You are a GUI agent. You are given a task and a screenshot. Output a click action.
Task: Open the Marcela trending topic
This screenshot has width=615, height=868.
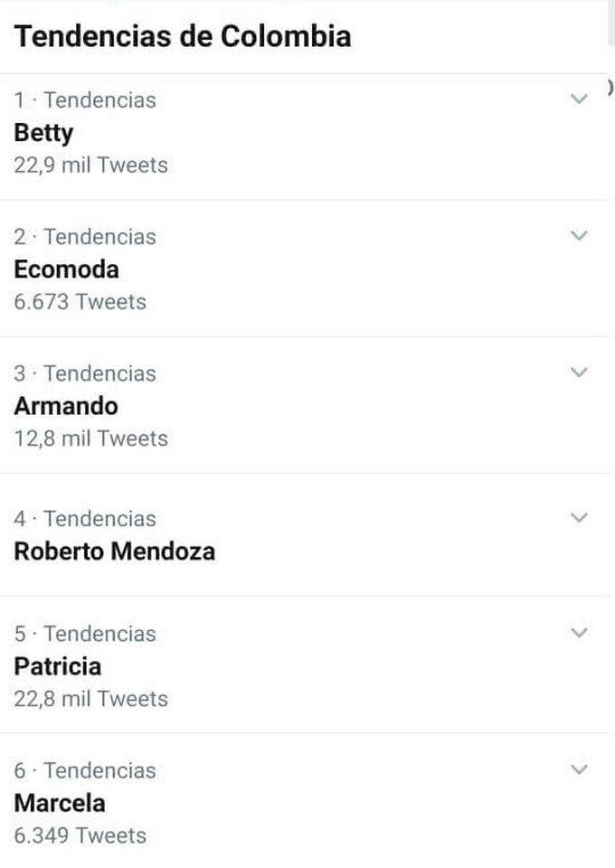click(x=59, y=803)
